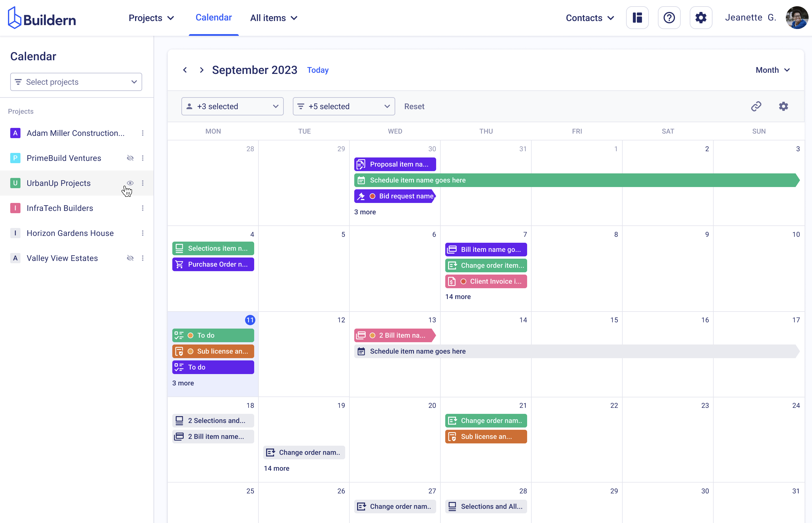
Task: Open the help question mark icon
Action: click(x=669, y=18)
